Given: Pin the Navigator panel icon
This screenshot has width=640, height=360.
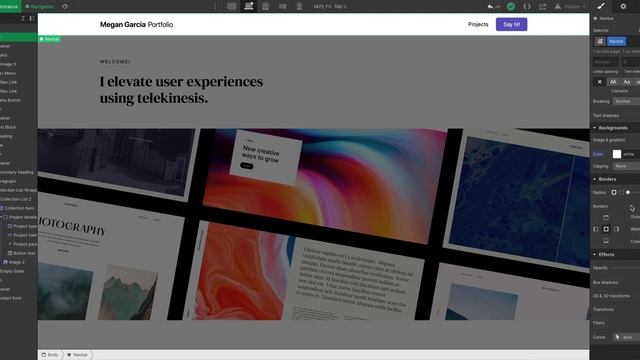Looking at the screenshot, I should 32,18.
